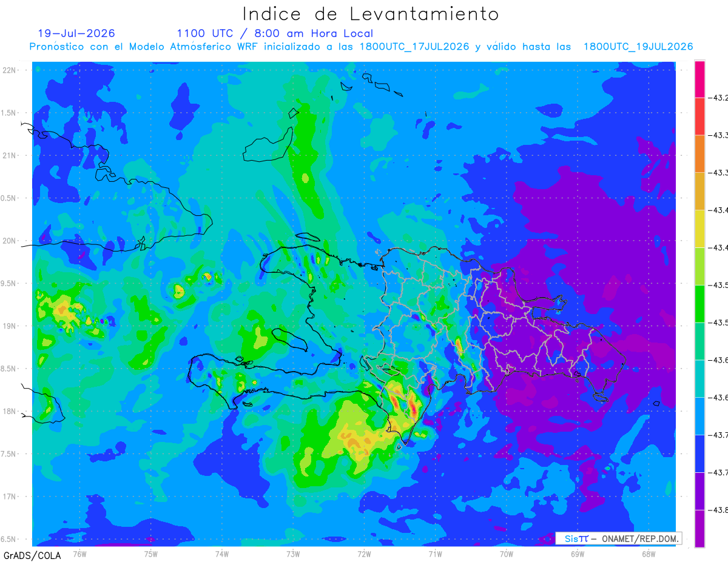Click the orange swatch in the color bar
The width and height of the screenshot is (728, 562).
(699, 153)
